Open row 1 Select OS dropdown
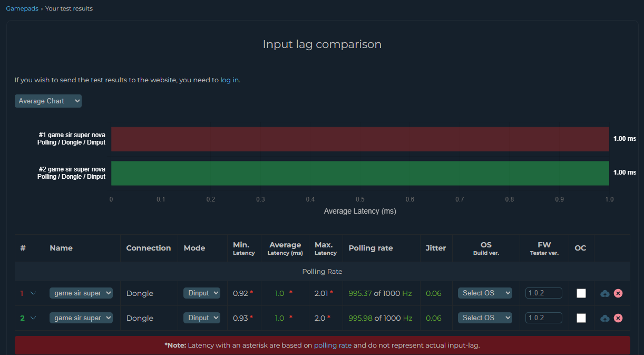Viewport: 644px width, 355px height. [484, 293]
